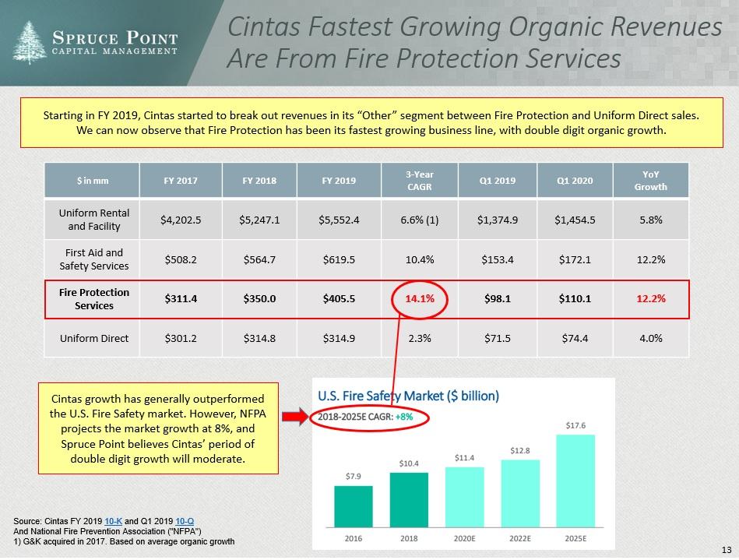Click the First Aid and Safety Services label
Viewport: 739px width, 560px height.
(93, 259)
